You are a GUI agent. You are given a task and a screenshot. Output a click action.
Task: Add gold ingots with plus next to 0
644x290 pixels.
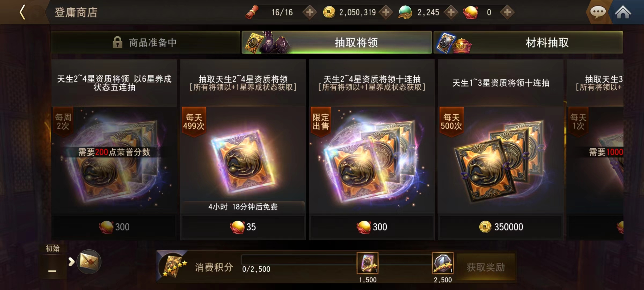[507, 12]
